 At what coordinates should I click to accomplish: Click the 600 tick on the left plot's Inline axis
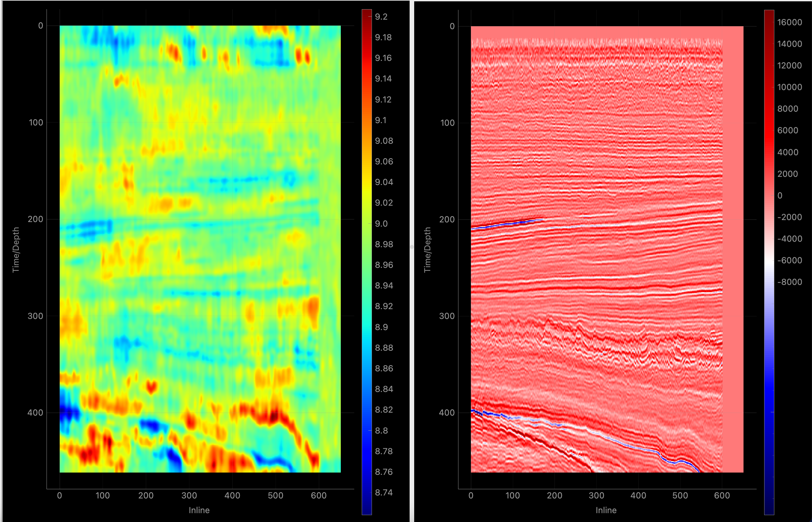point(319,495)
